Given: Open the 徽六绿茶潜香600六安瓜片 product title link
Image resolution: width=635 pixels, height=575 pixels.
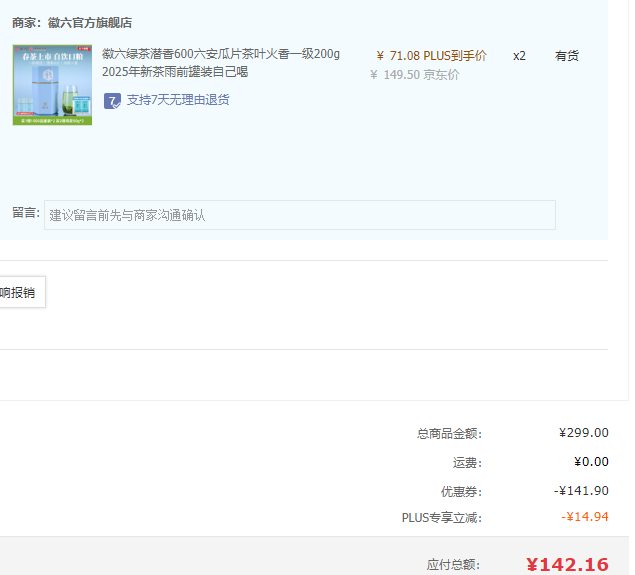Looking at the screenshot, I should 221,63.
